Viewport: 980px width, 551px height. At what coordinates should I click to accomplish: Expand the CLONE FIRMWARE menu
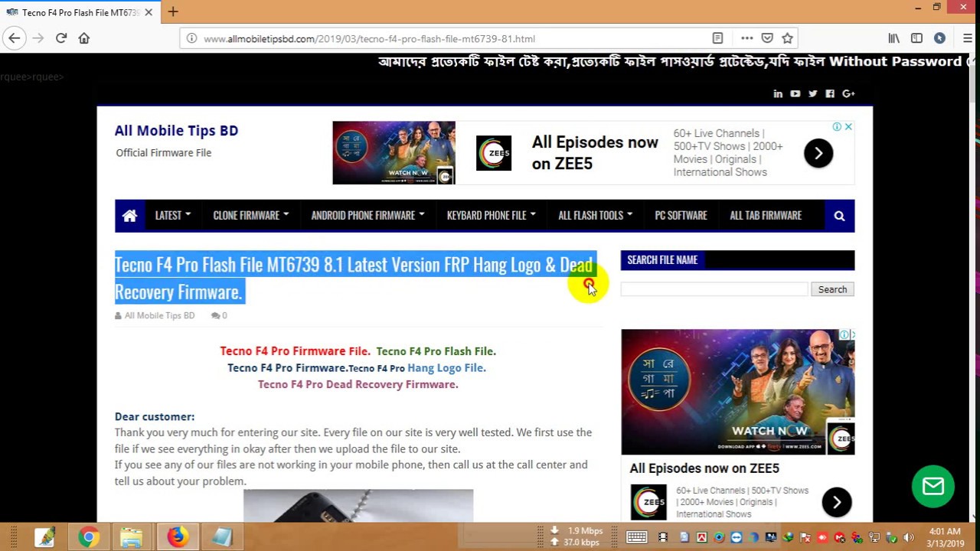tap(250, 216)
